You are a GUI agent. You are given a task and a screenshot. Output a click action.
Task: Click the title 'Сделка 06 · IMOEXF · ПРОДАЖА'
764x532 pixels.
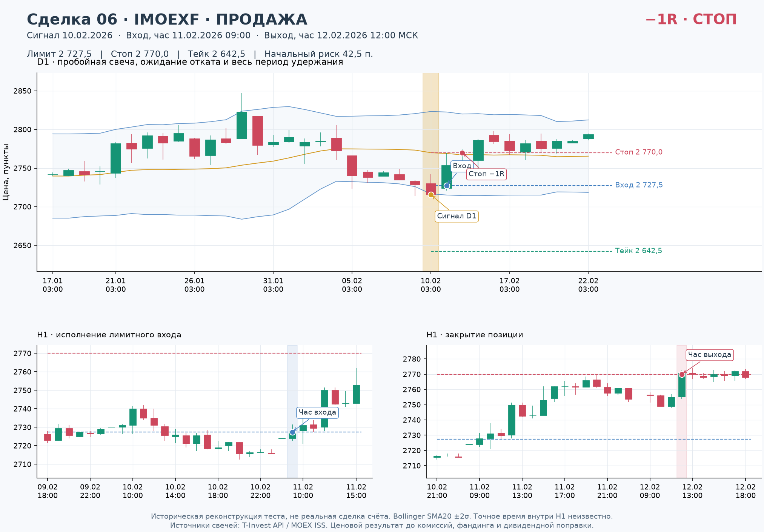tap(167, 20)
